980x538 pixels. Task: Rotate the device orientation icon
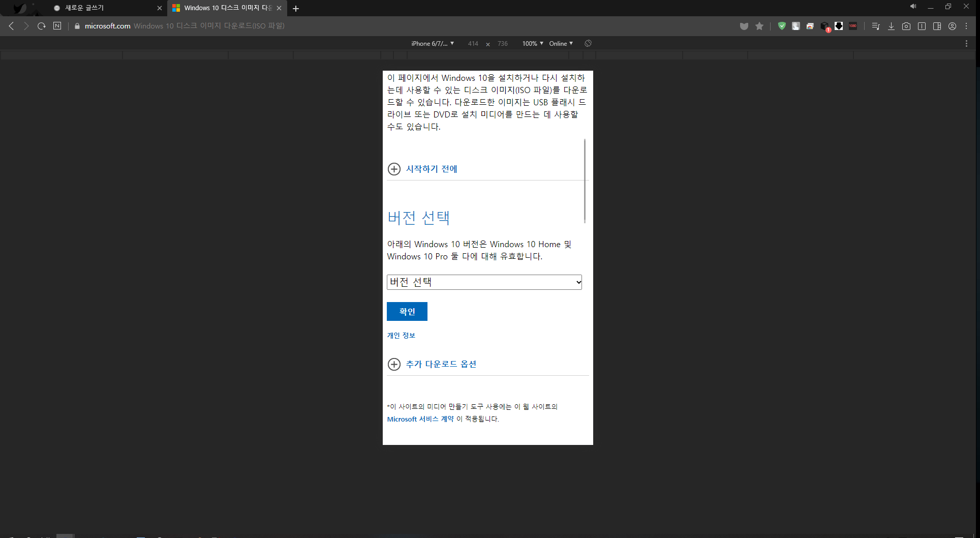[x=588, y=44]
